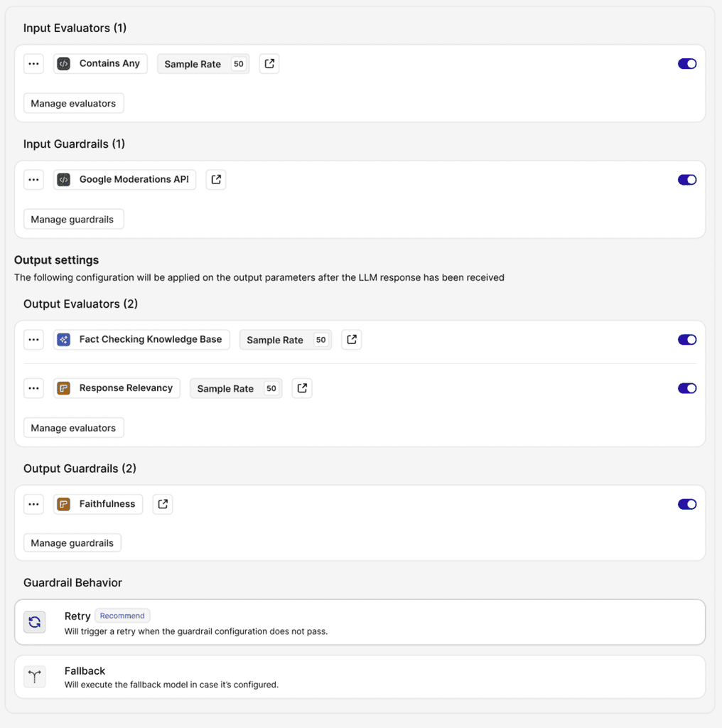Click the Retry refresh icon
The height and width of the screenshot is (728, 722).
[x=35, y=622]
